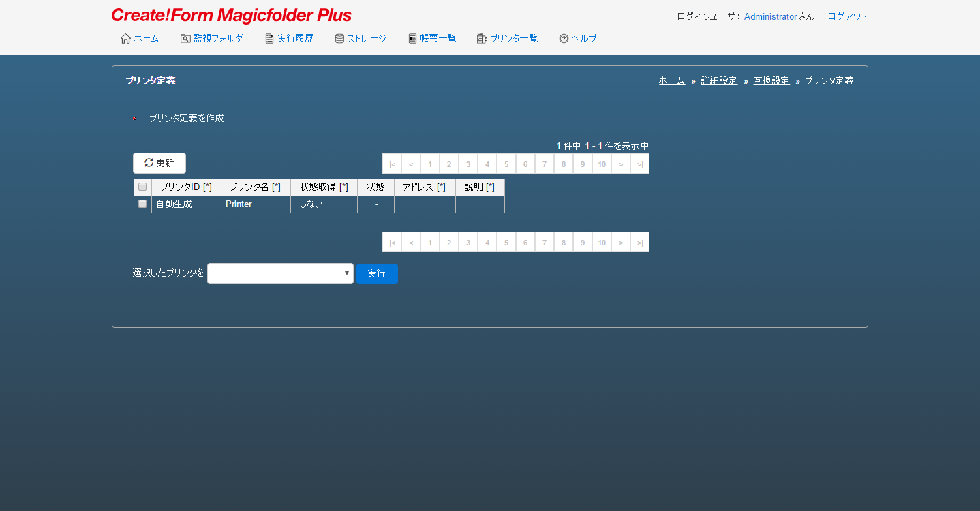This screenshot has width=980, height=511.
Task: Go to 互換設定 via breadcrumb
Action: (x=771, y=80)
